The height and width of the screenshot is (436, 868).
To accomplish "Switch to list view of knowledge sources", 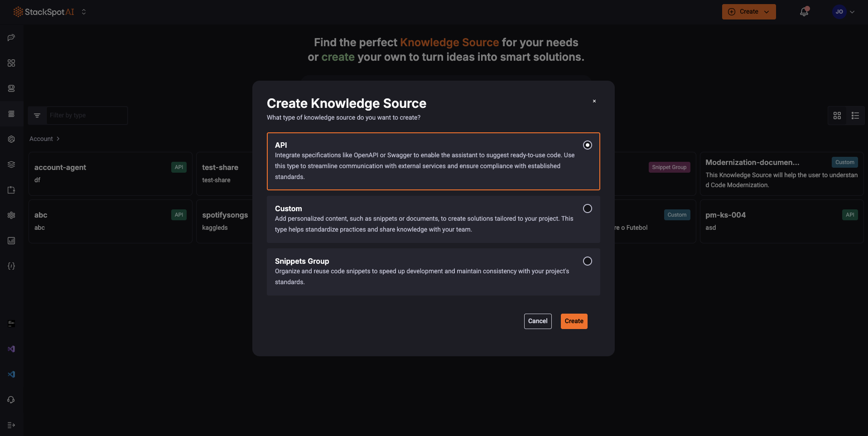I will coord(855,116).
